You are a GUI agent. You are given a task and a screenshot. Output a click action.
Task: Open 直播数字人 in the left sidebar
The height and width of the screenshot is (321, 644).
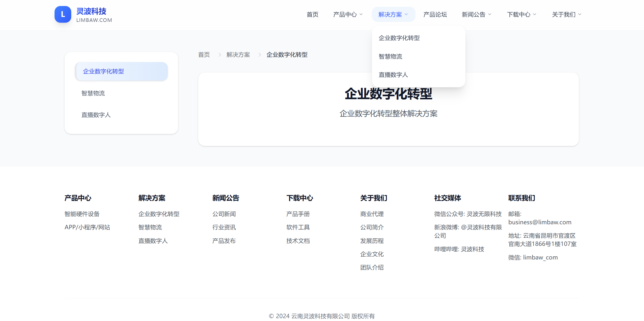point(96,115)
